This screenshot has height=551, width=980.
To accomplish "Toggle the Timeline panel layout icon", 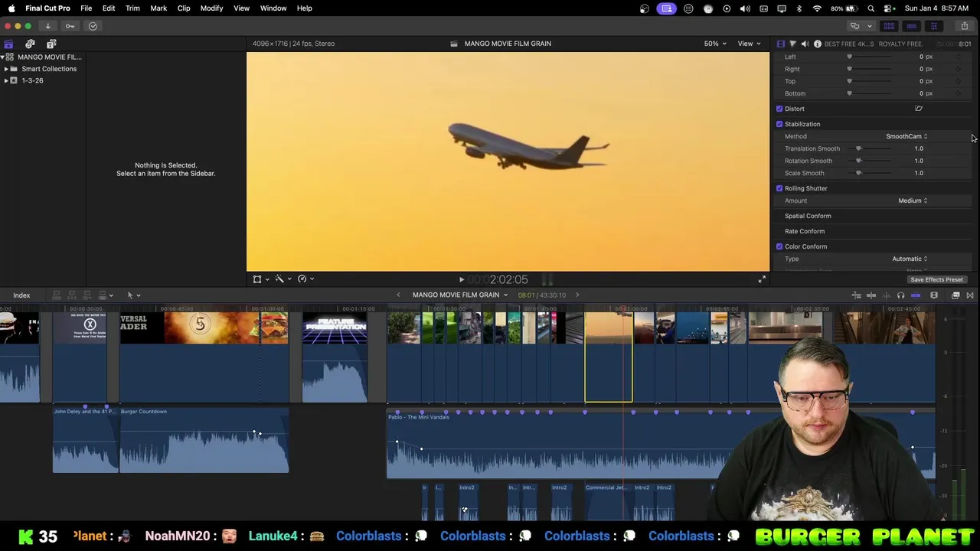I will click(x=911, y=26).
